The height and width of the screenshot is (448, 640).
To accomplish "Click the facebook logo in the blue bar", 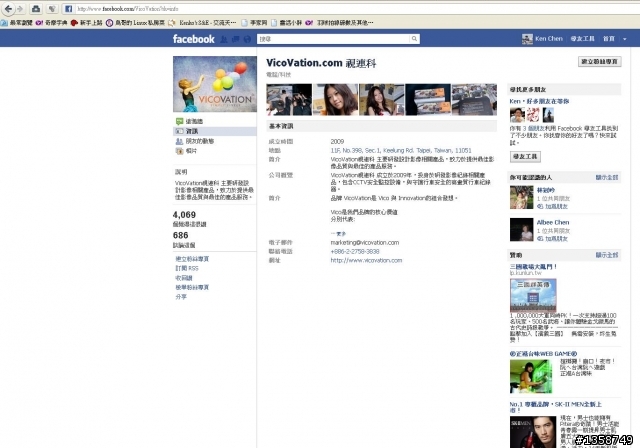I will pyautogui.click(x=193, y=39).
